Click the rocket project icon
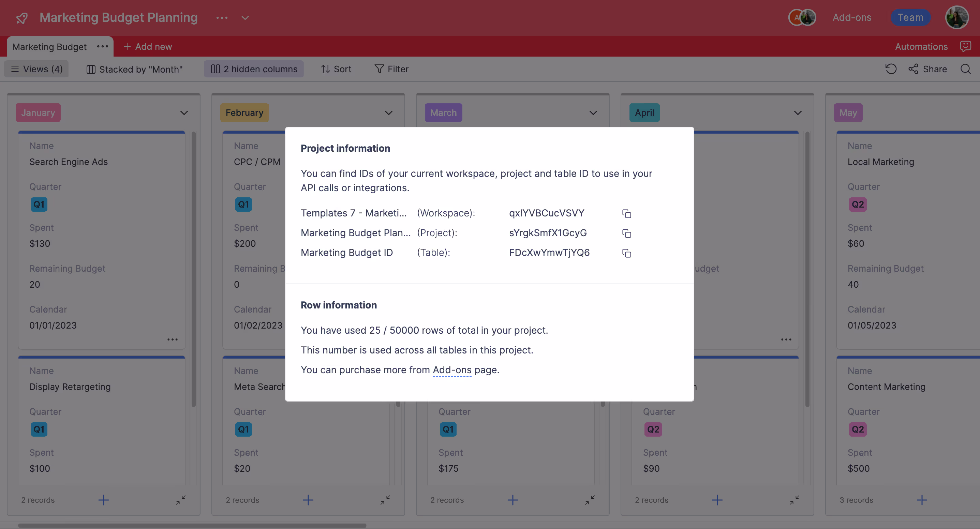This screenshot has height=529, width=980. [22, 18]
